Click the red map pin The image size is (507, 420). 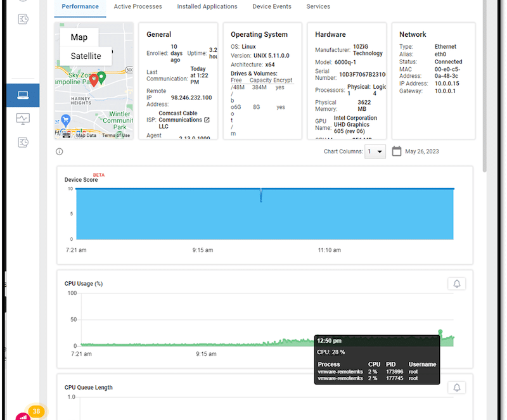tap(94, 80)
